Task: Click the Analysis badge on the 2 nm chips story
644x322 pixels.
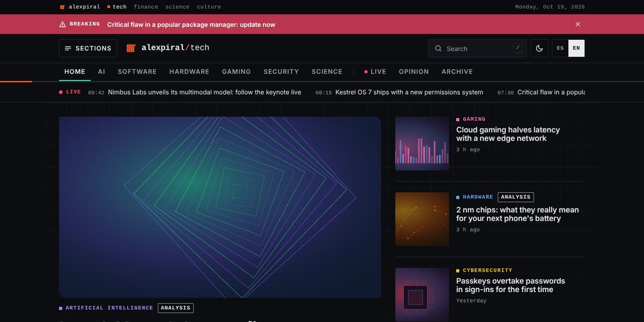Action: click(x=516, y=197)
